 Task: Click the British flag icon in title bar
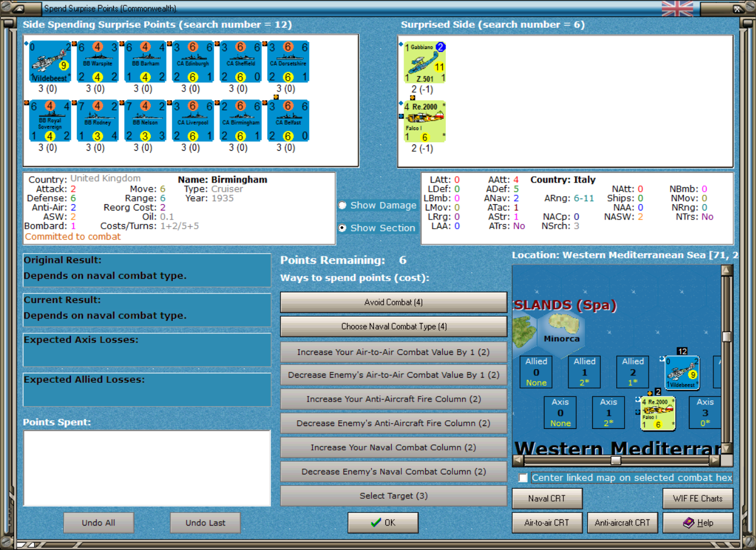677,9
